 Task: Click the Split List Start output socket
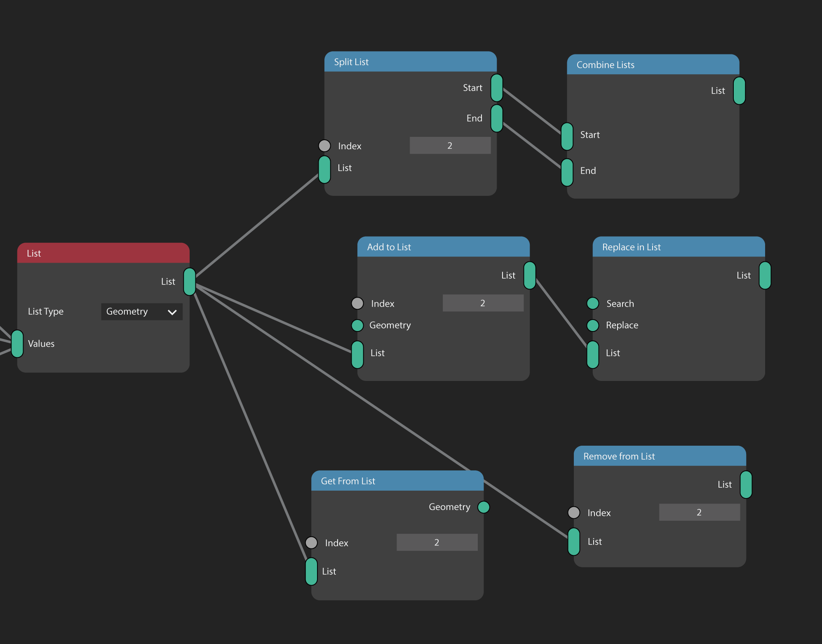(x=497, y=88)
